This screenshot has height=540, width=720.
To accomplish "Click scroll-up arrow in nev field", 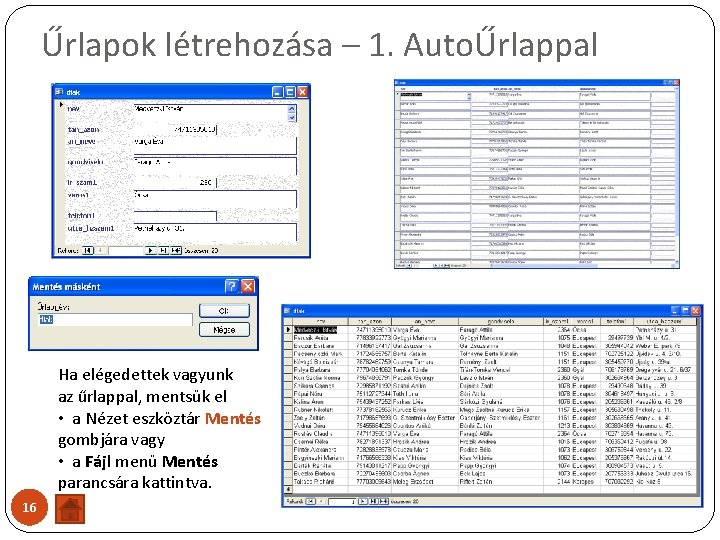I will [x=292, y=109].
